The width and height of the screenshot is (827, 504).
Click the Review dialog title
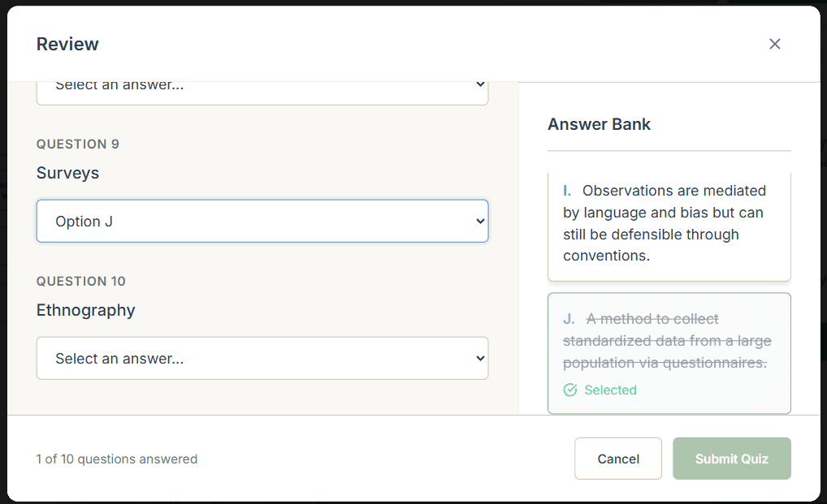[x=67, y=44]
